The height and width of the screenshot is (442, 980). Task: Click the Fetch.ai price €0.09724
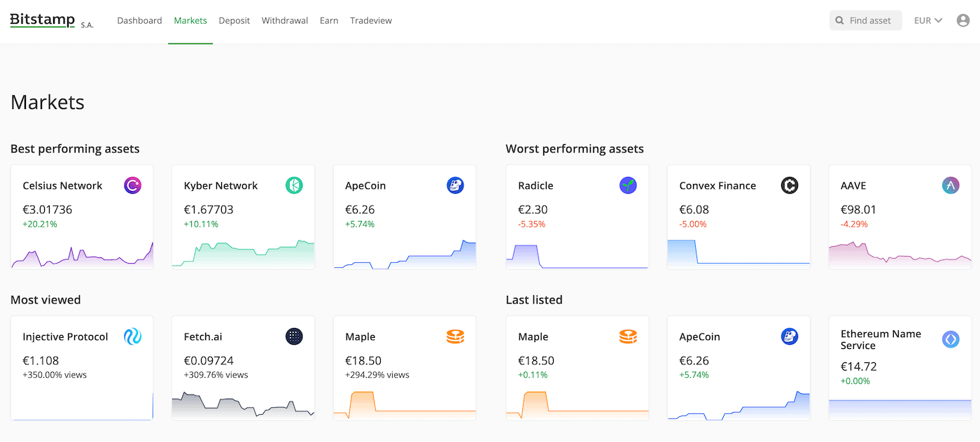click(209, 360)
